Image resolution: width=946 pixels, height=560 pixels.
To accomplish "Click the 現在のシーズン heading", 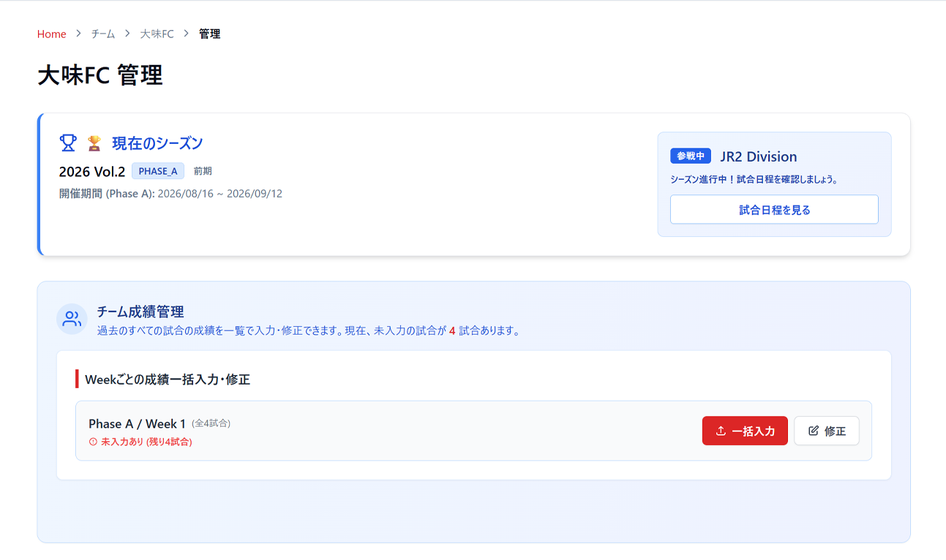I will click(157, 143).
